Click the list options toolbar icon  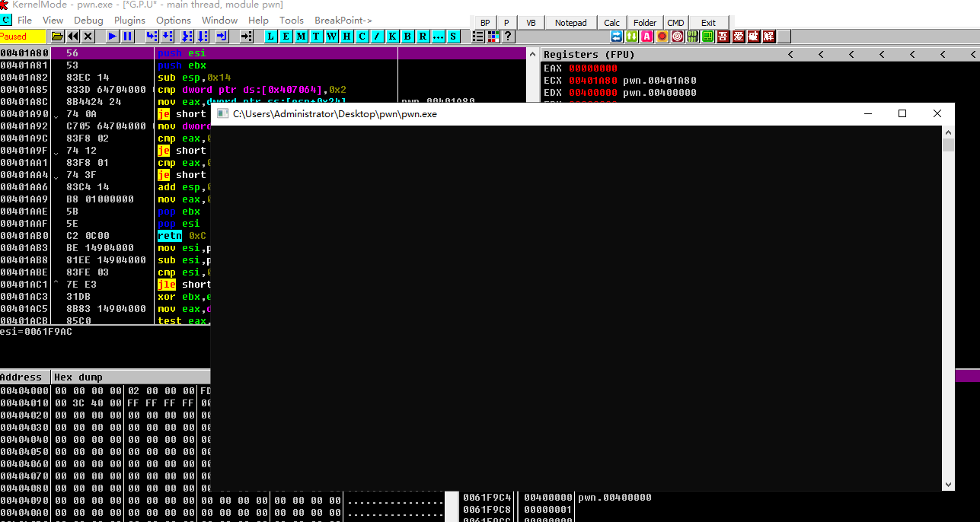(x=478, y=36)
